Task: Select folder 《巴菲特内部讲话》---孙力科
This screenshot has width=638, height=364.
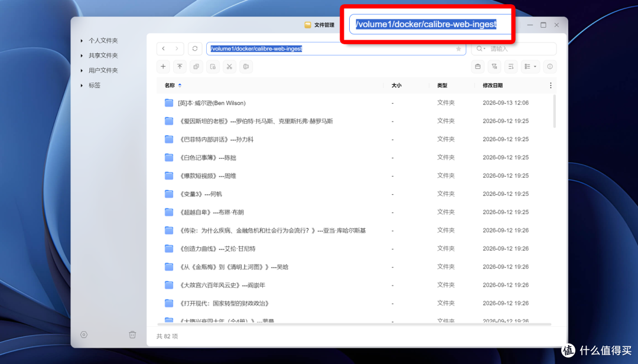Action: tap(216, 139)
